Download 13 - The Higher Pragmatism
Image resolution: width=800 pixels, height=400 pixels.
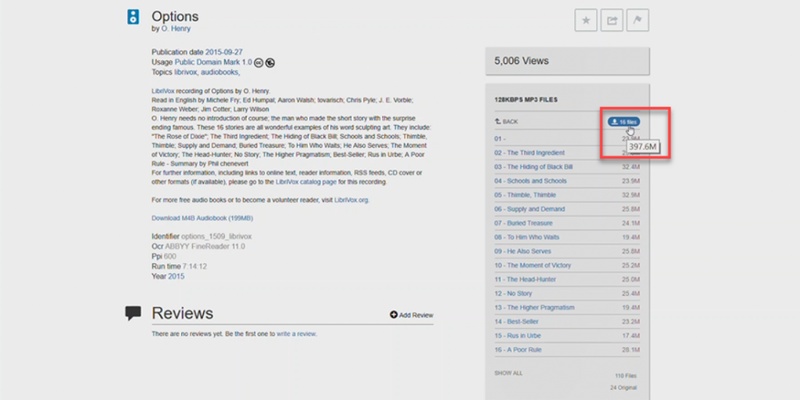click(534, 308)
